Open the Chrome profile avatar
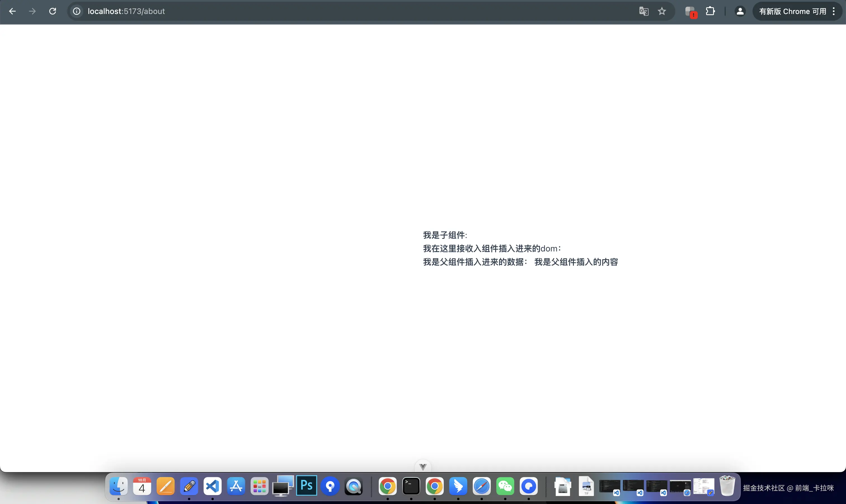 click(x=740, y=11)
